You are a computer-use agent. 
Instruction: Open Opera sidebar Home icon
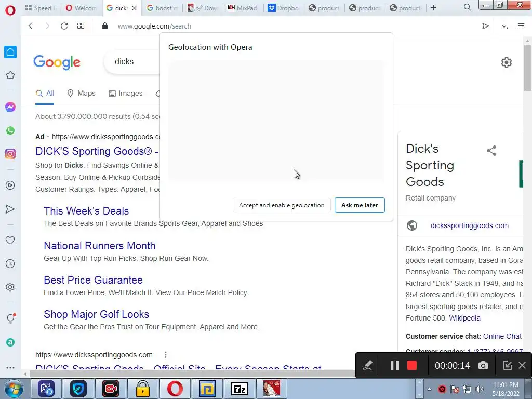pos(10,52)
